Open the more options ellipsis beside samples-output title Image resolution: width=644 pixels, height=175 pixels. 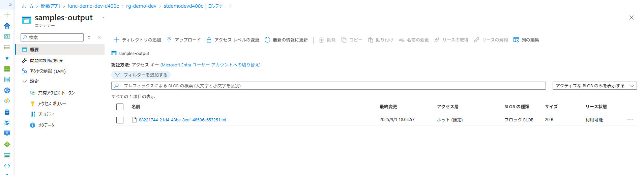tap(104, 18)
